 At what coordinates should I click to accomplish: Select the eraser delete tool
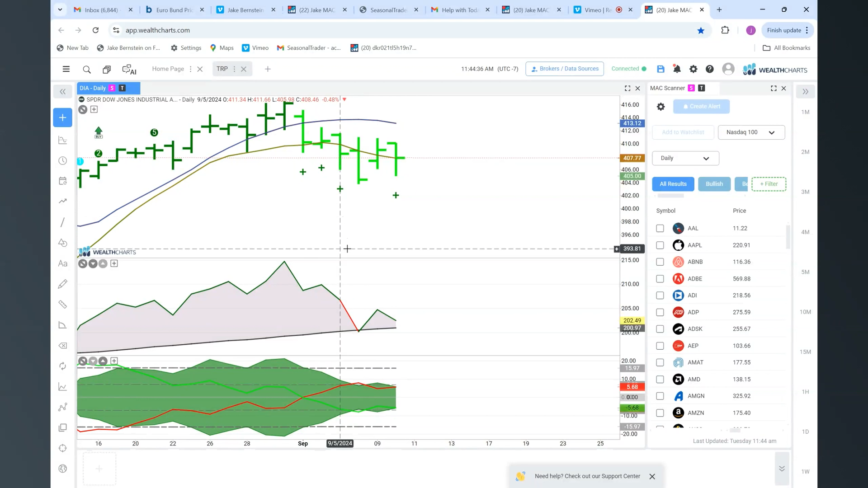tap(63, 346)
